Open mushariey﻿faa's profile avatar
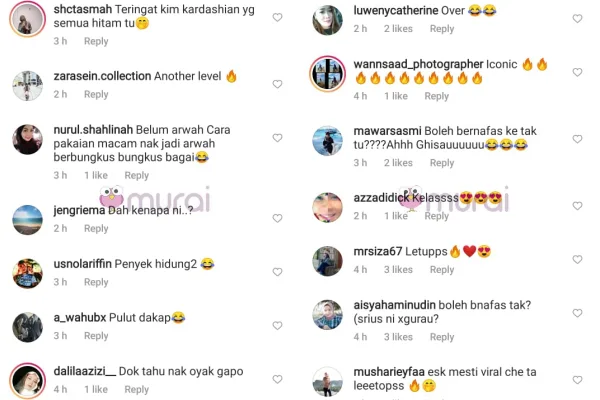The image size is (600, 400). pyautogui.click(x=328, y=382)
